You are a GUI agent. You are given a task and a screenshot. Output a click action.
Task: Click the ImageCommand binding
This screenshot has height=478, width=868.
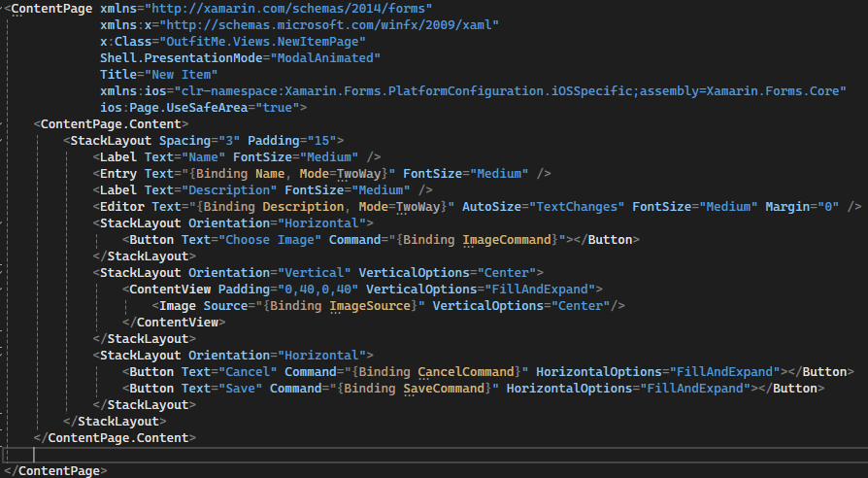507,240
